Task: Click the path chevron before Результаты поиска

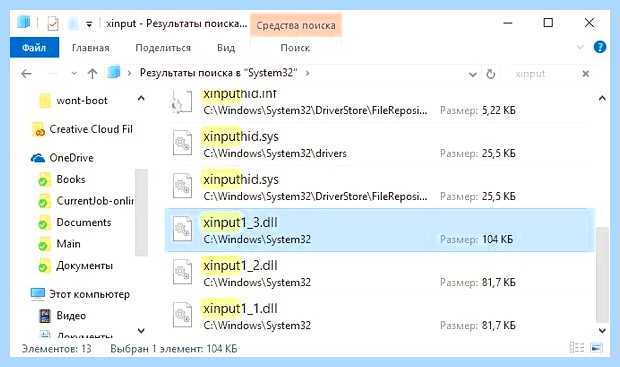Action: pos(129,74)
